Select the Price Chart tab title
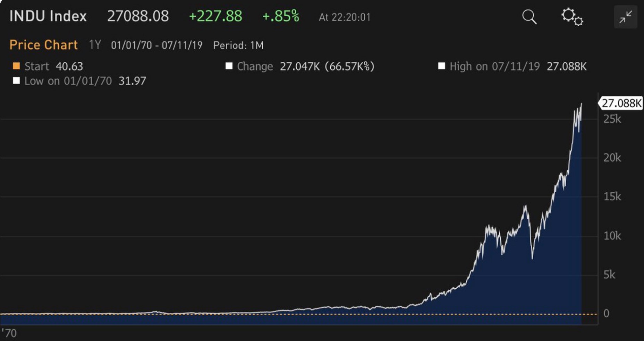Viewport: 644px width, 341px height. (43, 45)
